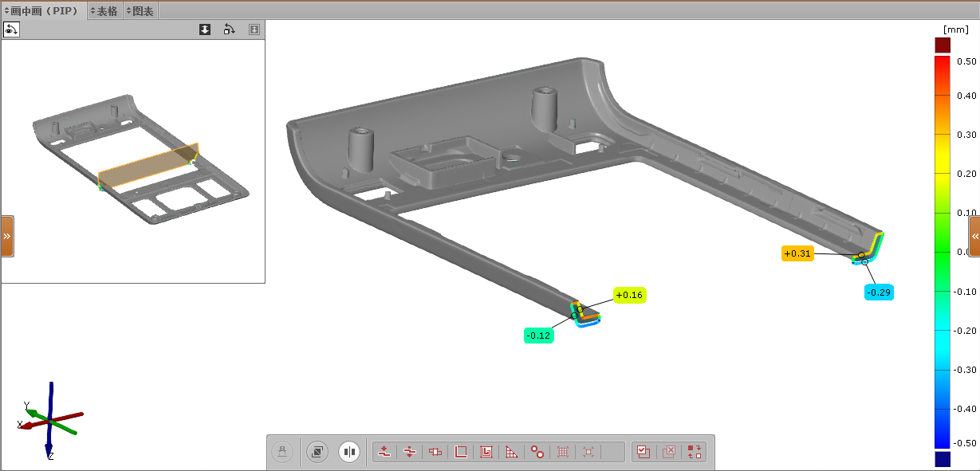Click the eye rotate view icon in PIP panel
980x471 pixels.
click(x=11, y=29)
